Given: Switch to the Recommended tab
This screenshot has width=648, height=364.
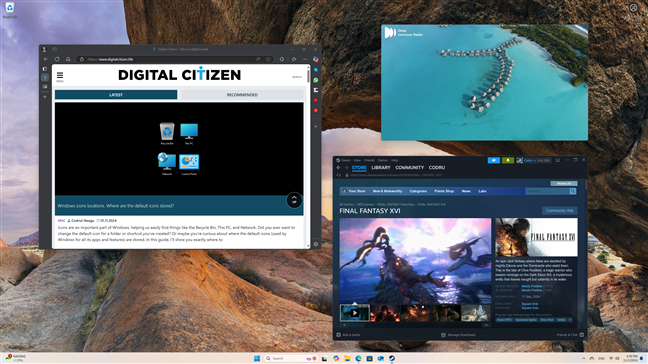Looking at the screenshot, I should 242,95.
